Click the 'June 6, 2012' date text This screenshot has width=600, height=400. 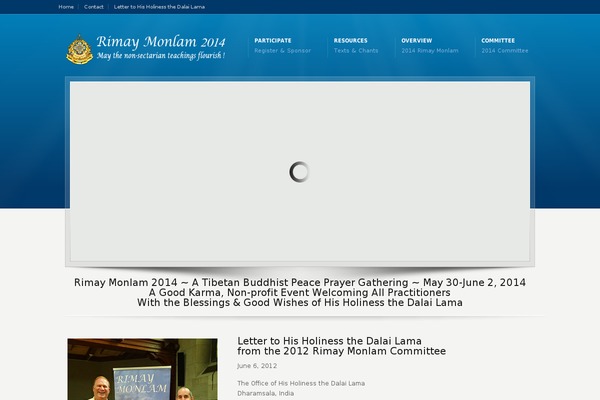pyautogui.click(x=257, y=366)
